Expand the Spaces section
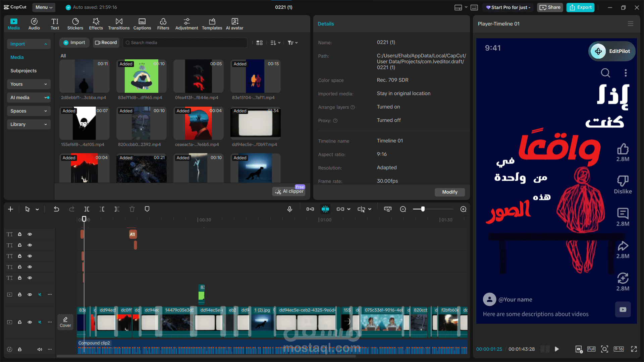This screenshot has width=644, height=362. pyautogui.click(x=29, y=111)
